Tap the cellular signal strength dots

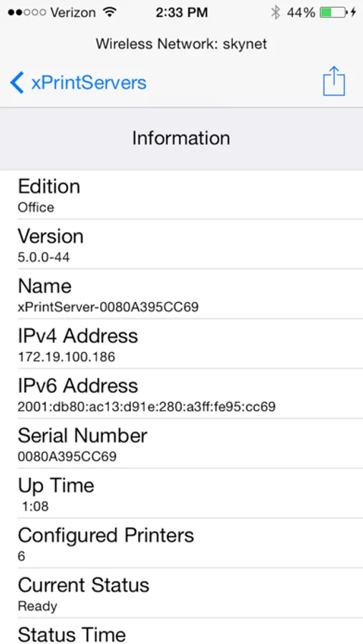pyautogui.click(x=26, y=13)
